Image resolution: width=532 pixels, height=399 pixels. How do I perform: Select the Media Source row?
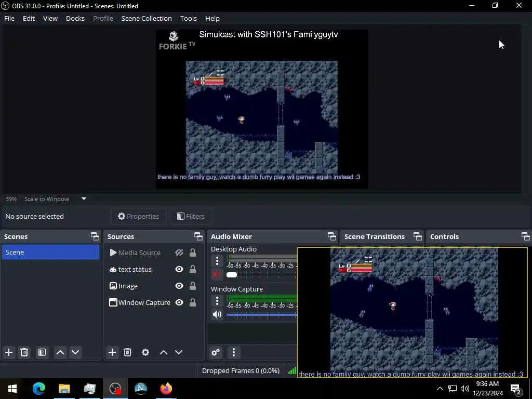click(x=154, y=252)
